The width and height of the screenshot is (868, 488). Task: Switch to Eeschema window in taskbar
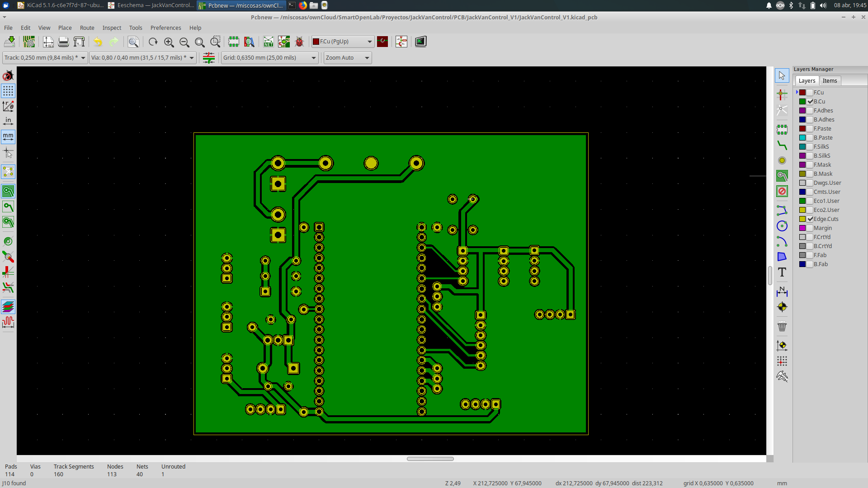(151, 5)
